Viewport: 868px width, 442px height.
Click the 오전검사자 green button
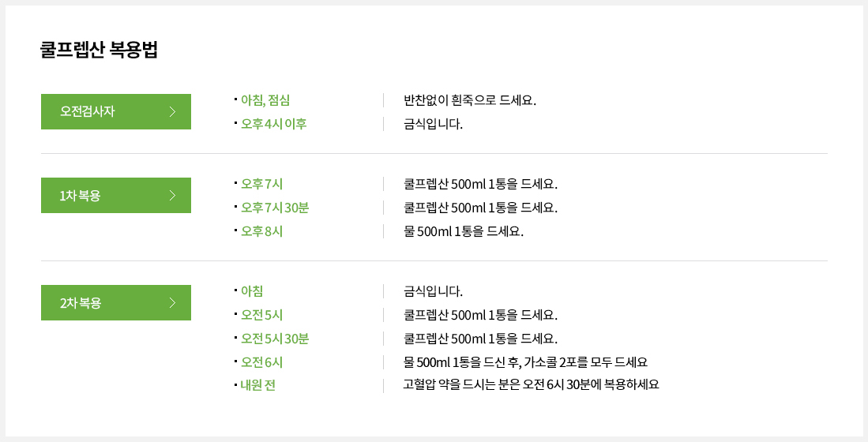[115, 112]
